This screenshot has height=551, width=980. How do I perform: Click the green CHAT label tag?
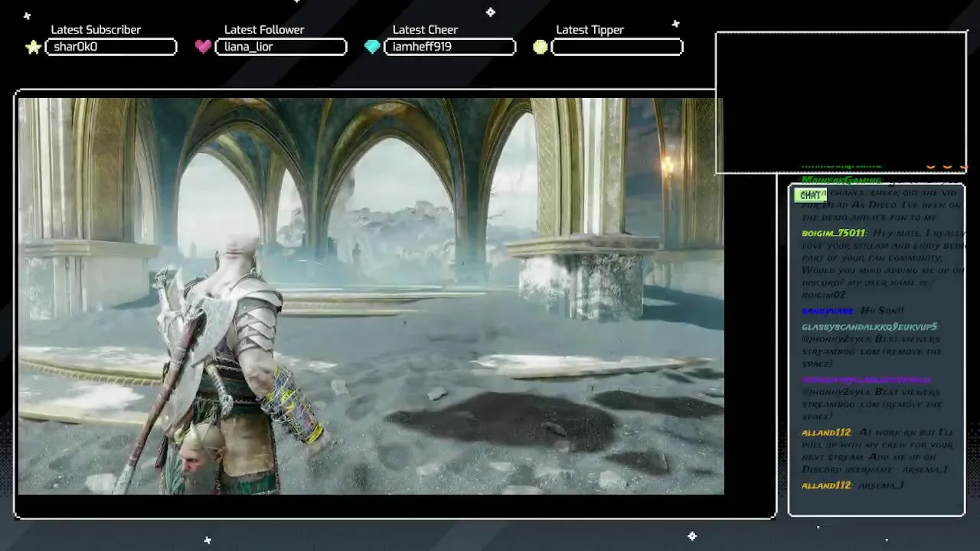pyautogui.click(x=810, y=195)
